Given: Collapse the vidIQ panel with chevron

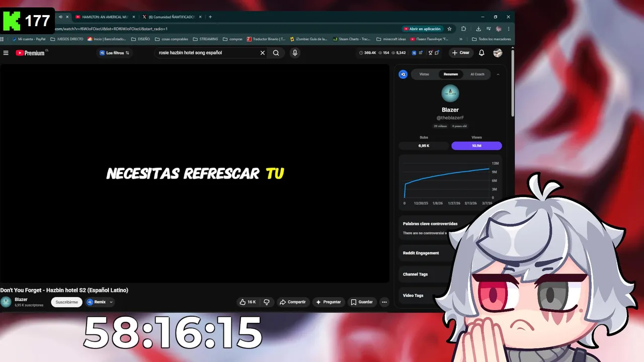Looking at the screenshot, I should [x=498, y=74].
